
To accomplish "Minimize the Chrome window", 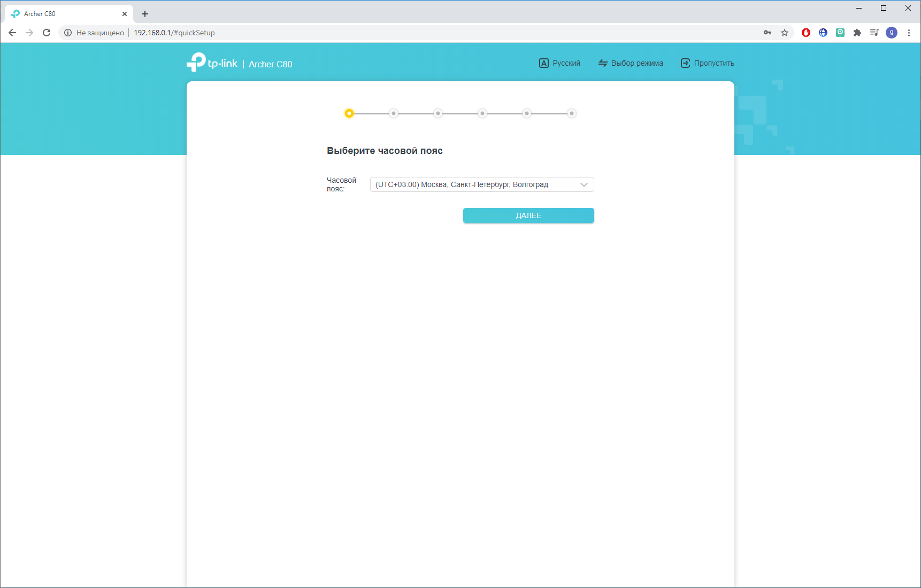I will (x=859, y=8).
